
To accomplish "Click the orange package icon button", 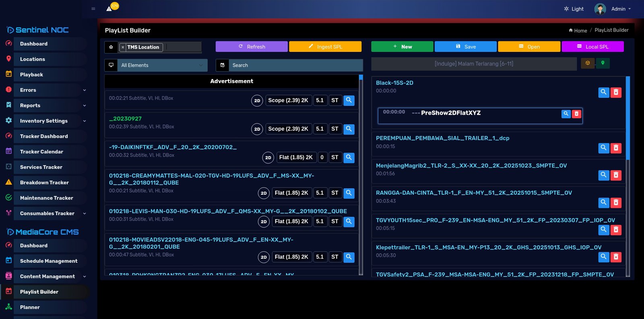I will [x=588, y=63].
